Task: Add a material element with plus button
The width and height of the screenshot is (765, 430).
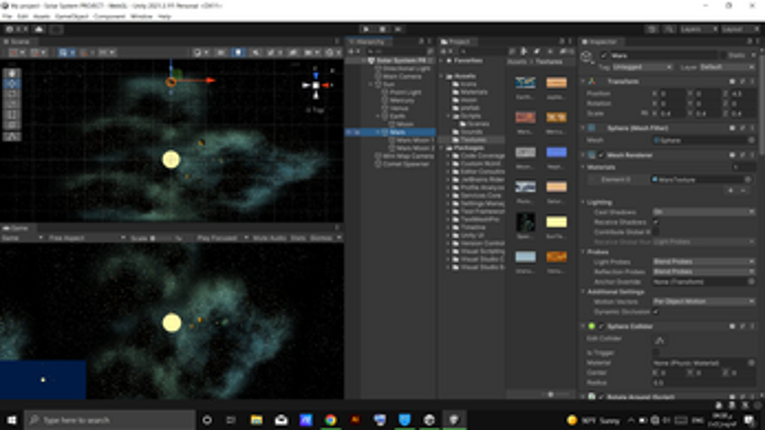Action: tap(731, 190)
